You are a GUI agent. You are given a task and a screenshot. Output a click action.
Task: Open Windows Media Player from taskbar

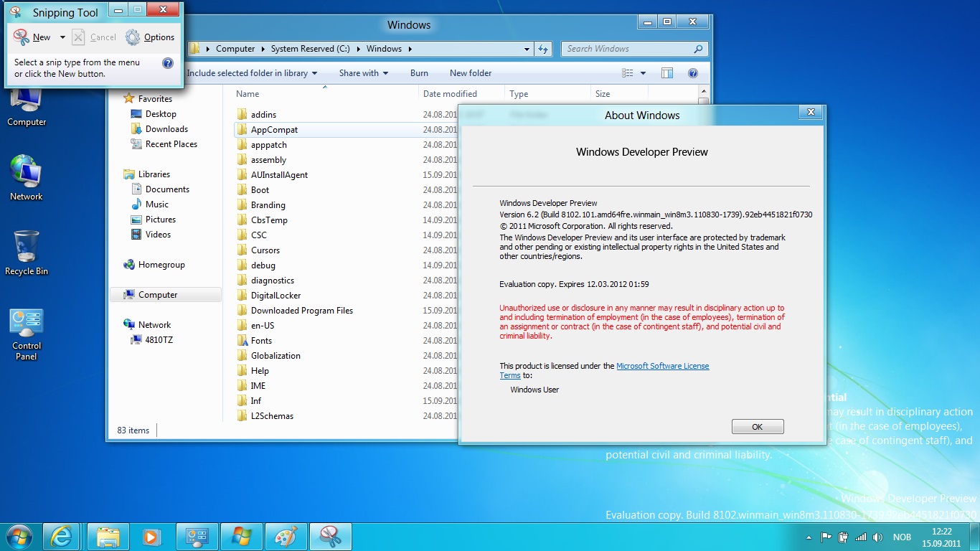coord(151,537)
